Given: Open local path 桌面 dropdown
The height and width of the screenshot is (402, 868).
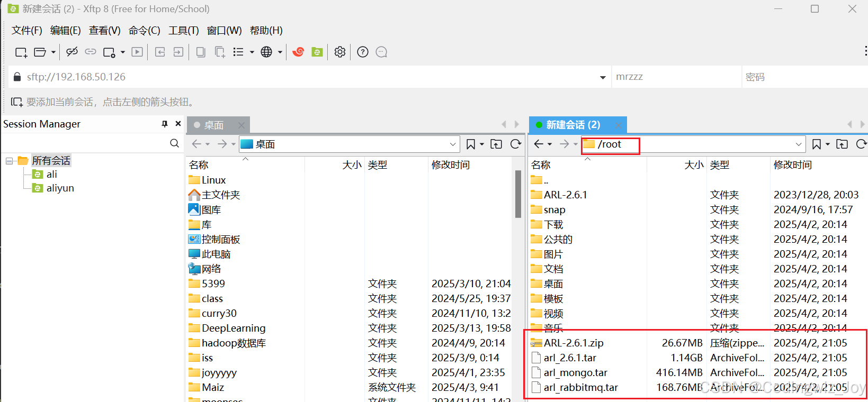Looking at the screenshot, I should (x=453, y=144).
